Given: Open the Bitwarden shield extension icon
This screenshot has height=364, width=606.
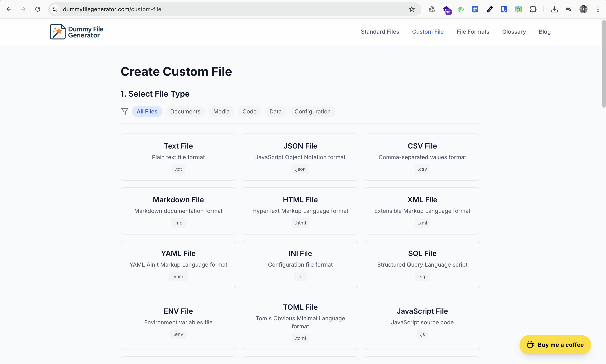Looking at the screenshot, I should click(504, 9).
